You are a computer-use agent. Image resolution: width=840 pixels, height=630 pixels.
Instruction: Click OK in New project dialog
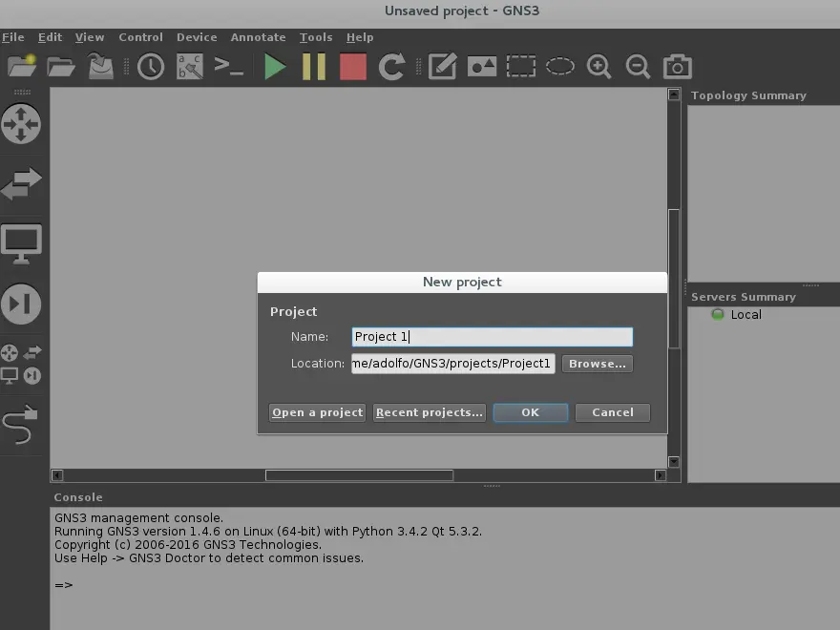[531, 412]
